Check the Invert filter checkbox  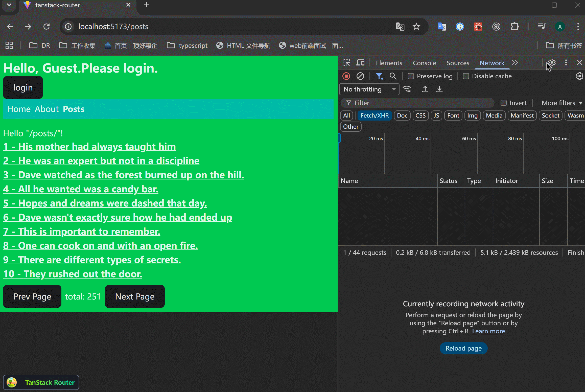point(504,103)
